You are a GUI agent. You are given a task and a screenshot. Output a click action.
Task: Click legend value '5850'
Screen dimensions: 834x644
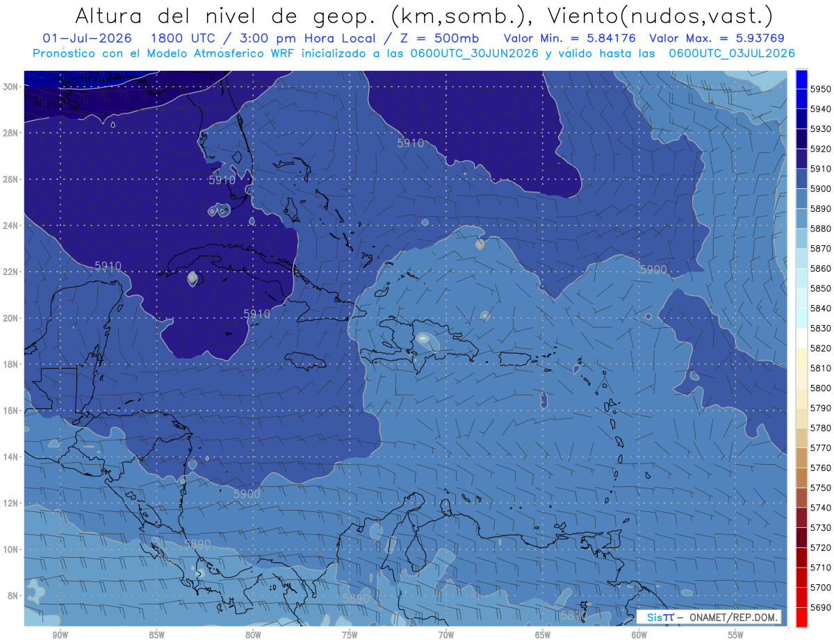(820, 288)
